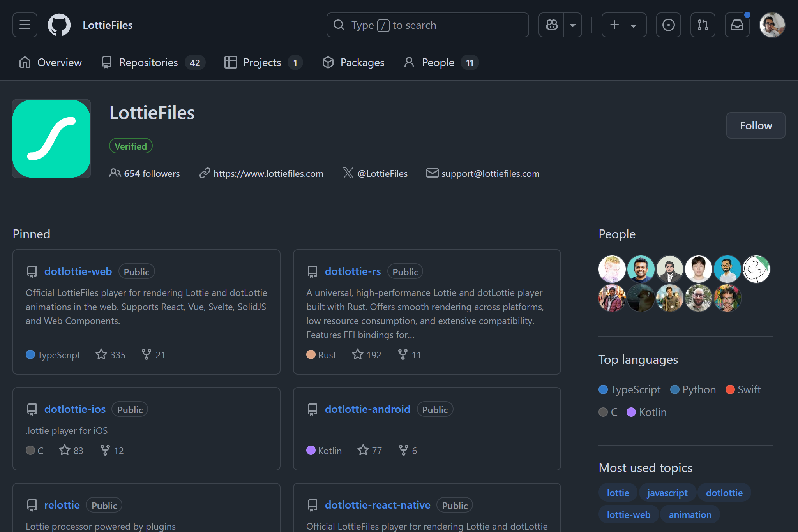Viewport: 798px width, 532px height.
Task: Click the search input field
Action: coord(427,25)
